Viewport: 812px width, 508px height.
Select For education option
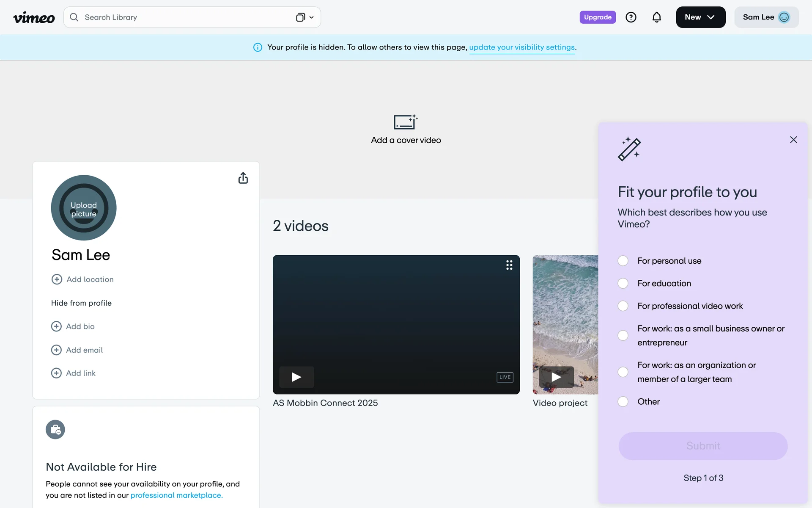tap(623, 283)
